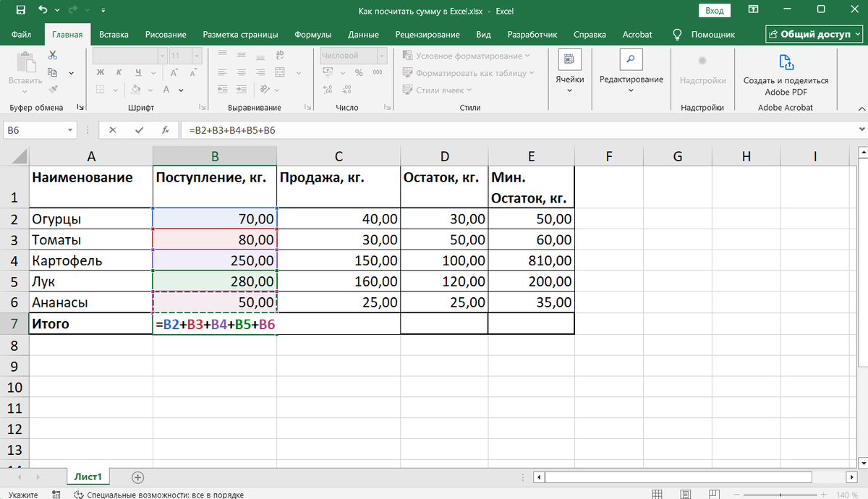The width and height of the screenshot is (868, 499).
Task: Open the Borders dropdown arrow
Action: coord(115,90)
